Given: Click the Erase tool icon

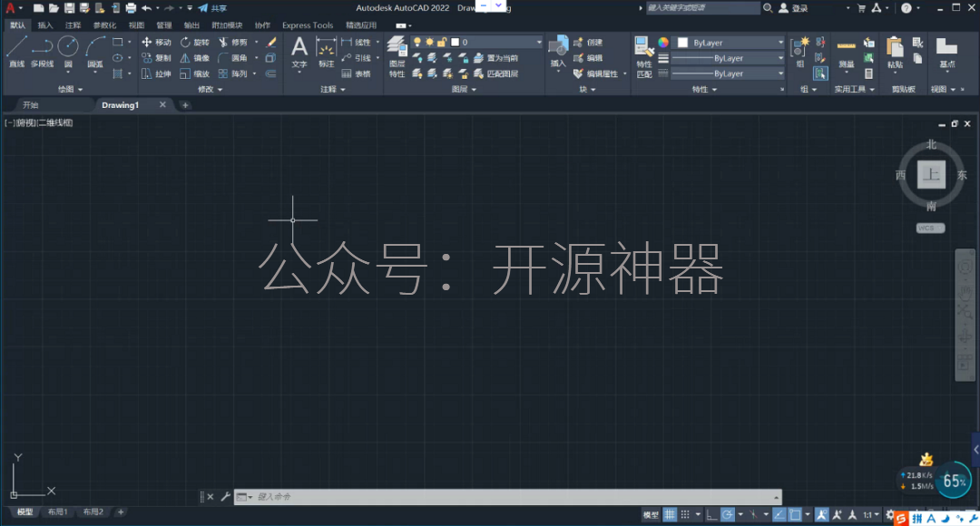Looking at the screenshot, I should (x=271, y=42).
